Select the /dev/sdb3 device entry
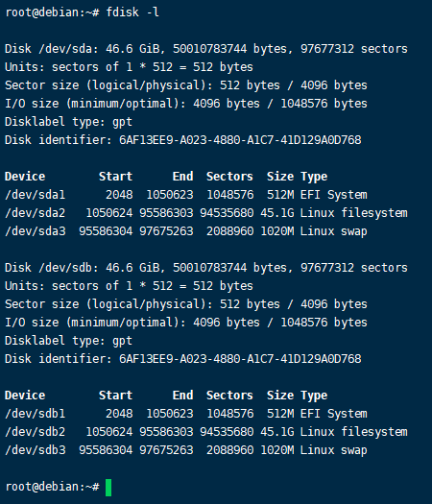Image resolution: width=432 pixels, height=504 pixels. coord(35,450)
